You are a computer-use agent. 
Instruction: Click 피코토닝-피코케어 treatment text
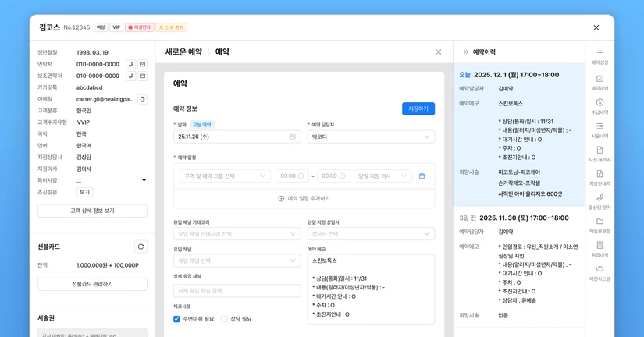pos(519,172)
